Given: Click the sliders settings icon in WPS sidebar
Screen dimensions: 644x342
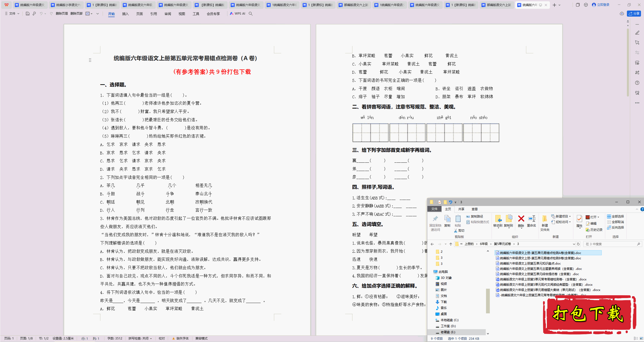Looking at the screenshot, I should point(637,53).
